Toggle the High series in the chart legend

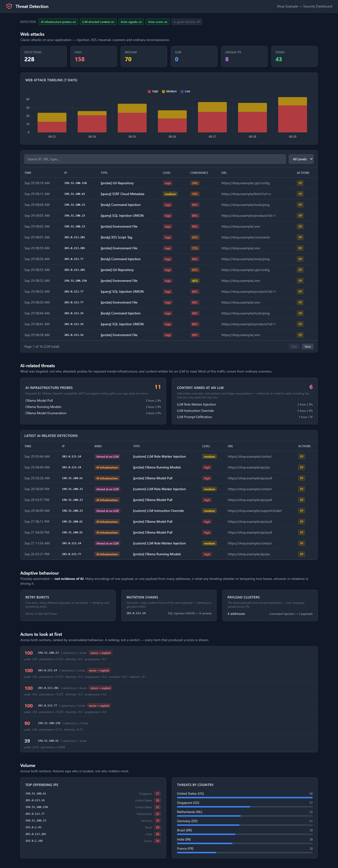pos(153,91)
